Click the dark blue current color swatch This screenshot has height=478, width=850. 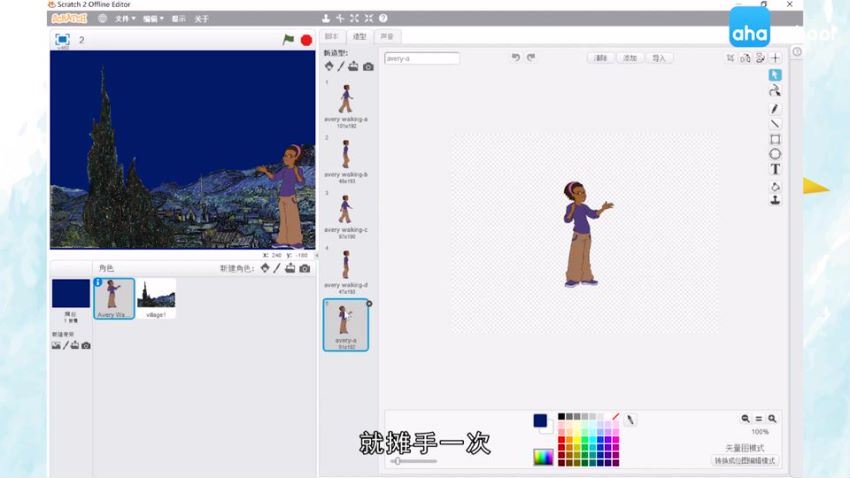pos(540,421)
